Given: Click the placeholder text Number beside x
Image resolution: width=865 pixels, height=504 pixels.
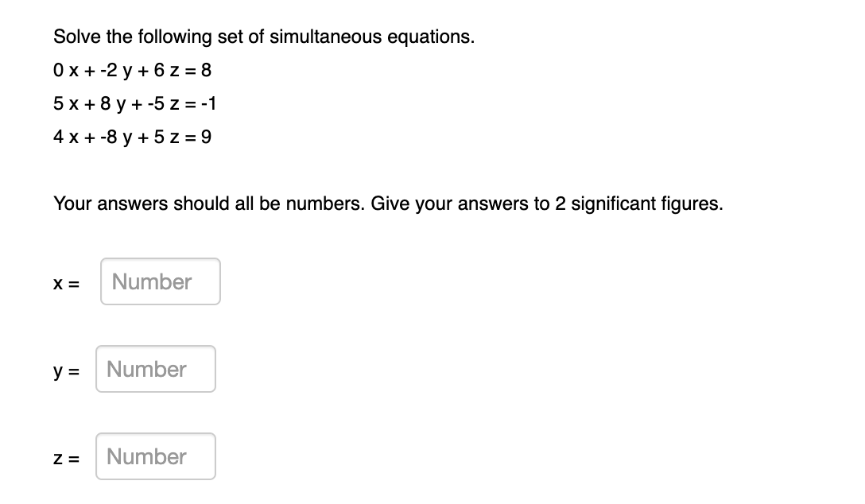Looking at the screenshot, I should [x=151, y=281].
